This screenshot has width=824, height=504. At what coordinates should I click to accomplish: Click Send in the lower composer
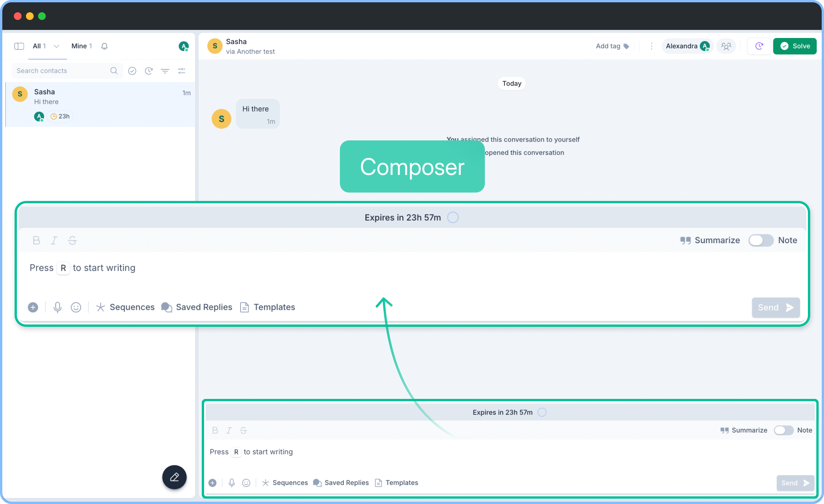pyautogui.click(x=795, y=483)
